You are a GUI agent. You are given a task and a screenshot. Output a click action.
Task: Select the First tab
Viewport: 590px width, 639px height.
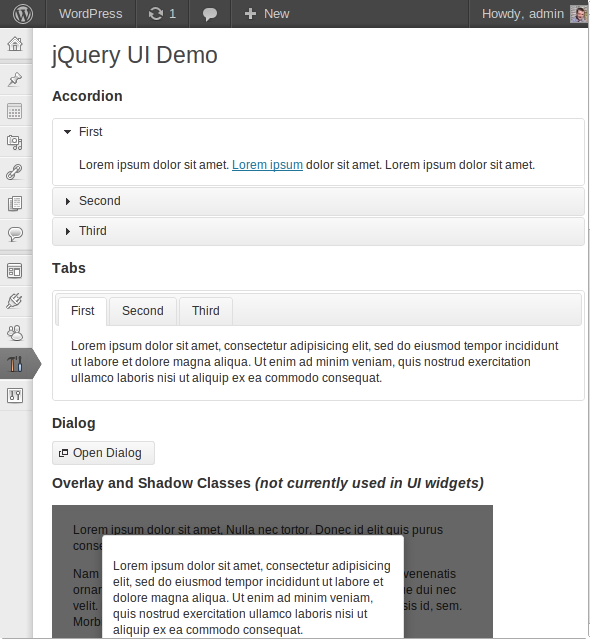click(x=83, y=311)
